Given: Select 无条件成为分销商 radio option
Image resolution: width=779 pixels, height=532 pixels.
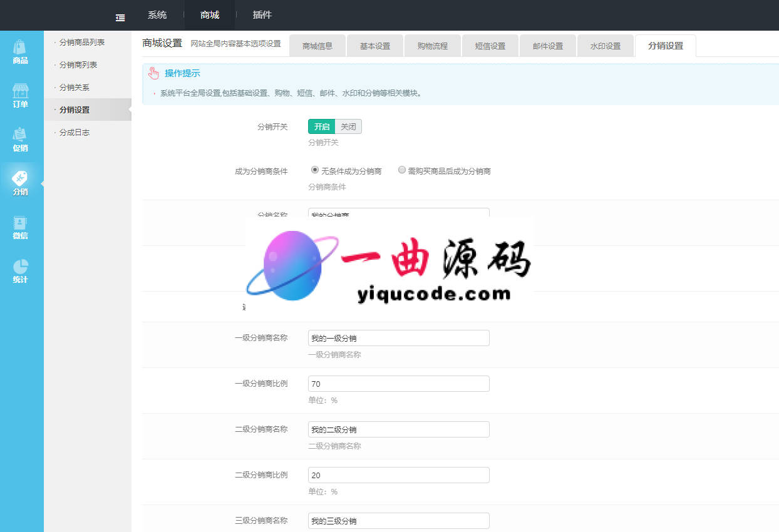Looking at the screenshot, I should coord(315,170).
